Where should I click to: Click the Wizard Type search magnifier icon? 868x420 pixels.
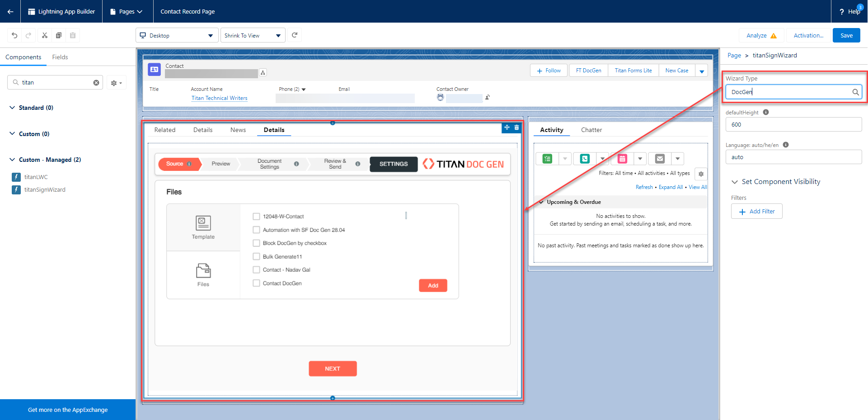point(855,92)
